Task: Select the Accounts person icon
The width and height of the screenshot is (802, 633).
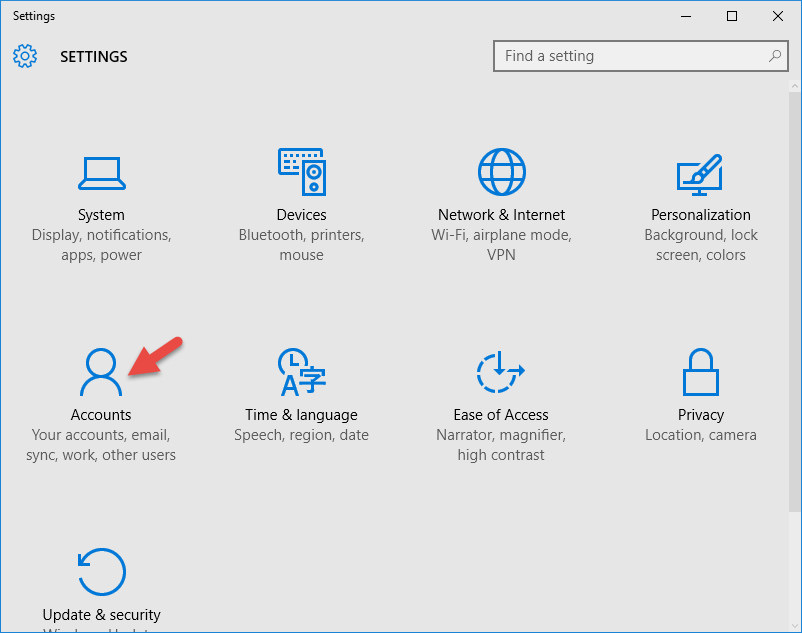Action: (100, 371)
